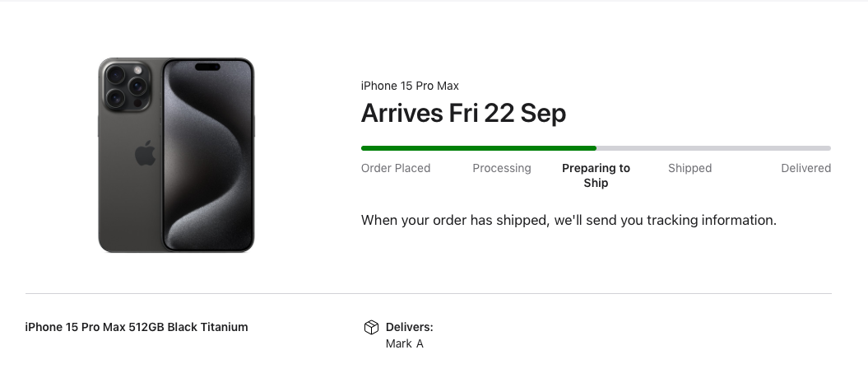The image size is (868, 378).
Task: Select the Processing step label
Action: click(x=502, y=168)
